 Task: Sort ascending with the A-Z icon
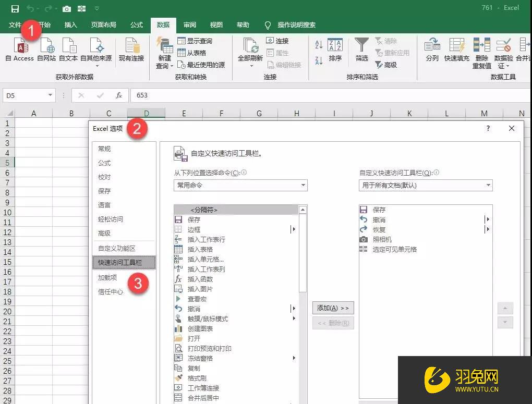pos(319,44)
